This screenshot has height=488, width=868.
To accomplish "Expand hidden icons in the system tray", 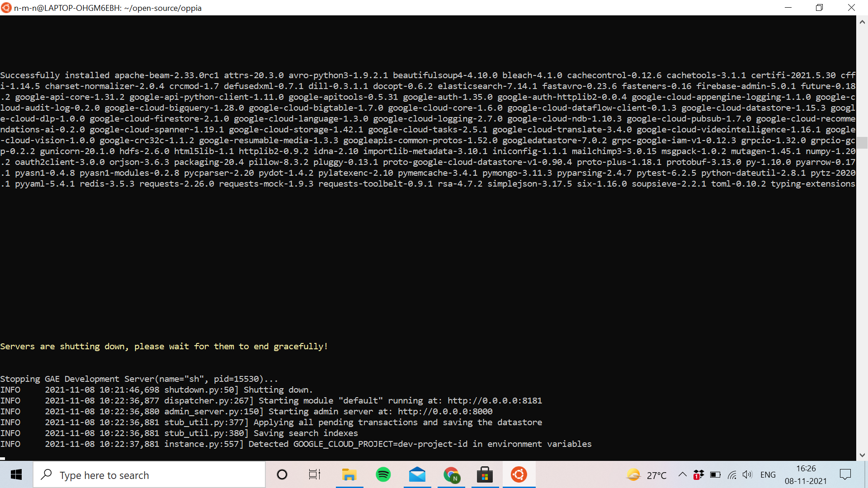I will click(x=683, y=474).
